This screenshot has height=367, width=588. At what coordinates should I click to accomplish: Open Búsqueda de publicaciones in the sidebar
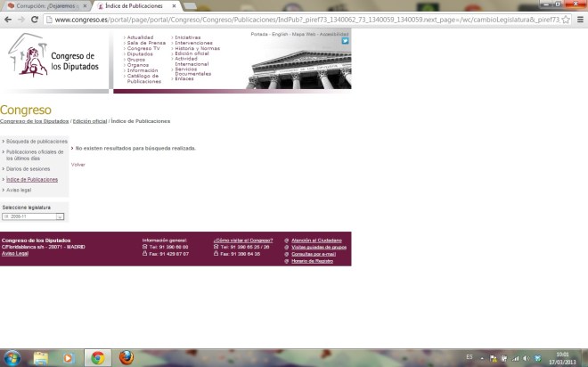[x=37, y=142]
